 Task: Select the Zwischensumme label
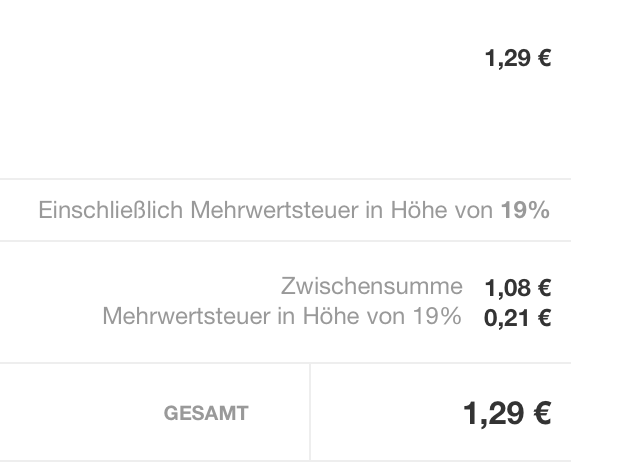pyautogui.click(x=371, y=287)
